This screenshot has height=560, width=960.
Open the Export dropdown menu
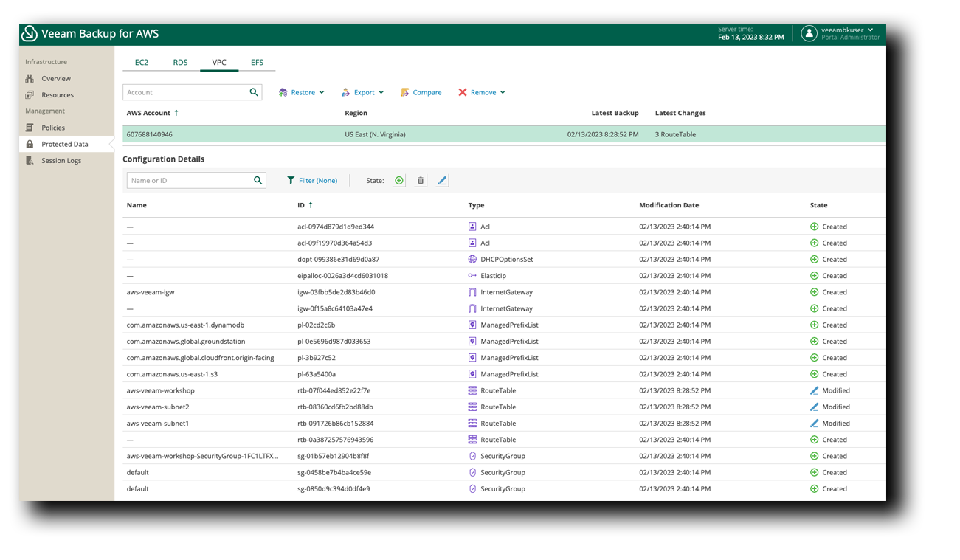tap(362, 92)
